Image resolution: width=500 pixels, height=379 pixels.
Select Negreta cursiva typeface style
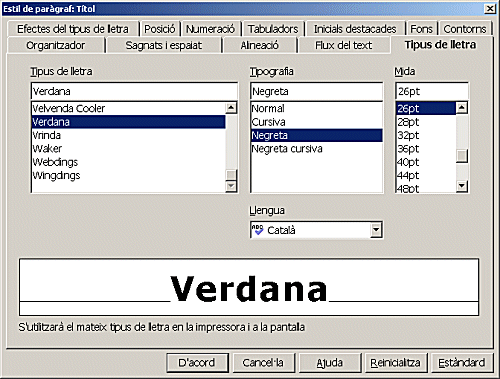pos(317,149)
